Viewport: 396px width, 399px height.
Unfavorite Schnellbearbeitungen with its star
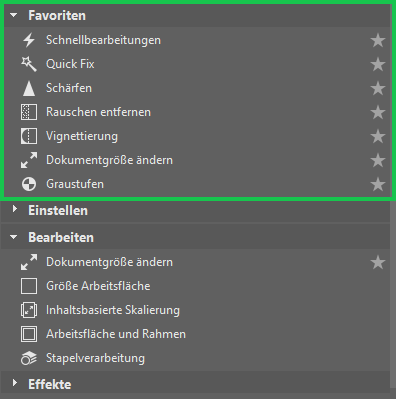point(378,40)
